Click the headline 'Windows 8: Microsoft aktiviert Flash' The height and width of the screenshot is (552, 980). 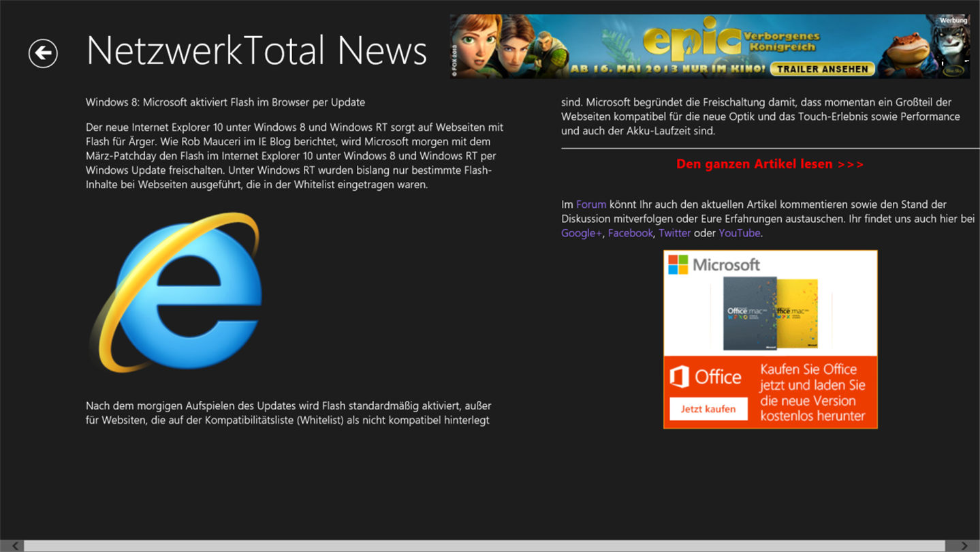tap(225, 102)
